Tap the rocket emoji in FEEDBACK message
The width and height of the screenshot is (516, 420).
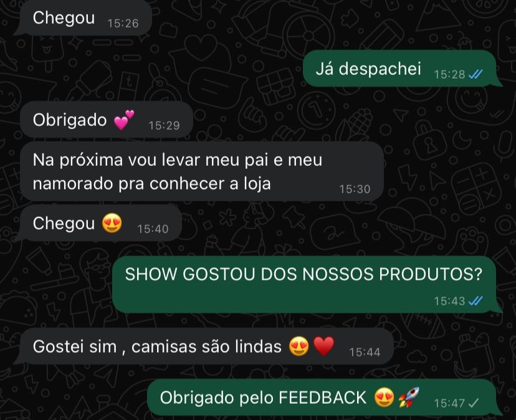click(x=409, y=397)
